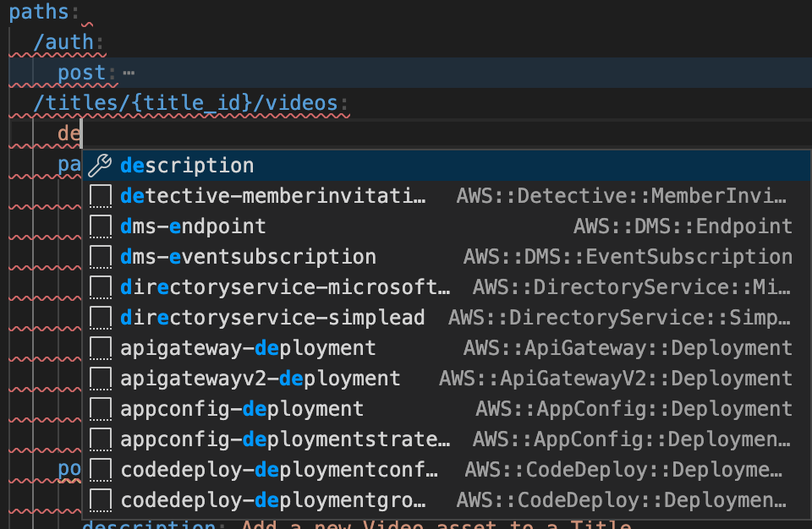This screenshot has height=529, width=812.
Task: Click snippet icon beside apigateway-deployment
Action: (x=101, y=348)
